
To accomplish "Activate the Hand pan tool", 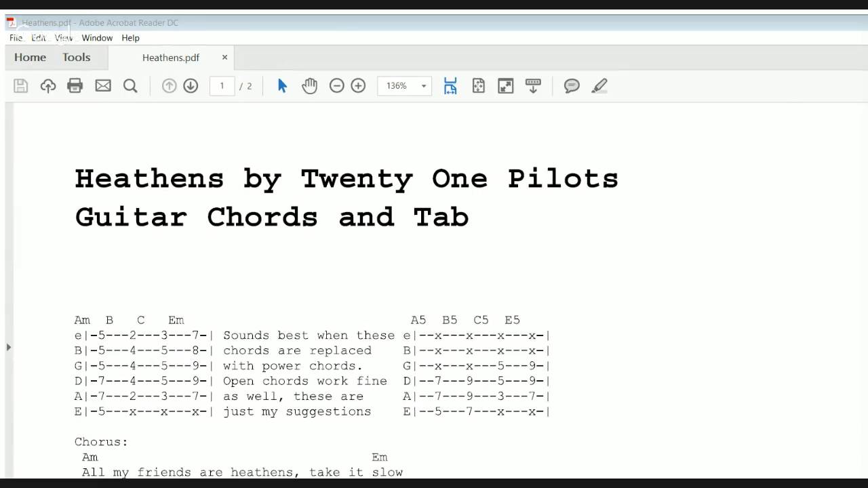I will (x=310, y=86).
